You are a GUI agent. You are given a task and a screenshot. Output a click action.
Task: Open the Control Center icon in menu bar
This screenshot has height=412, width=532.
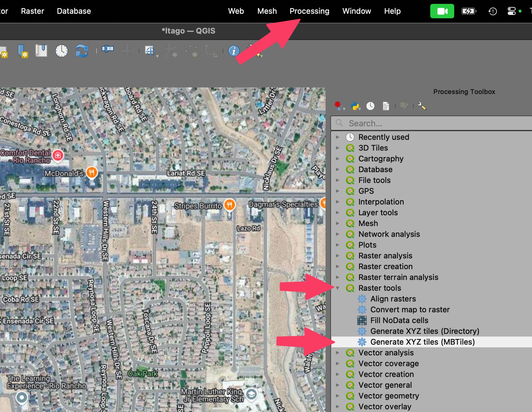point(512,11)
